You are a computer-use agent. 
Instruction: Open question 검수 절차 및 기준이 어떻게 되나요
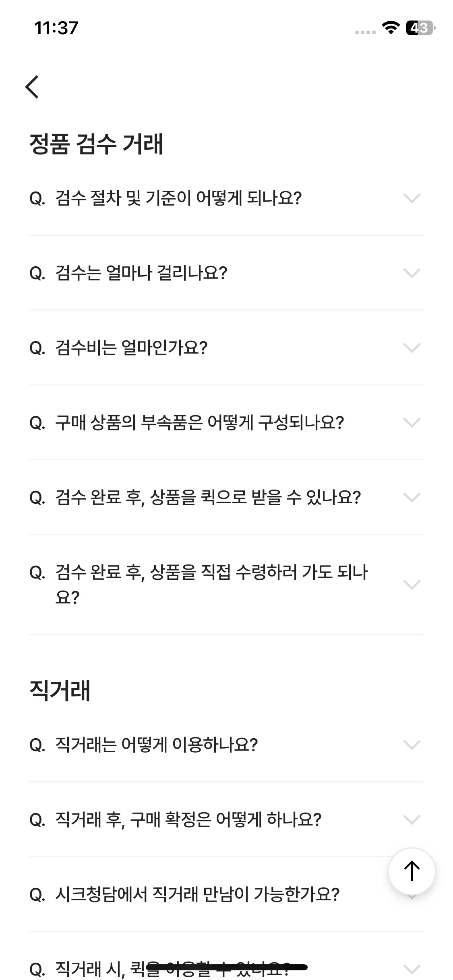coord(226,198)
